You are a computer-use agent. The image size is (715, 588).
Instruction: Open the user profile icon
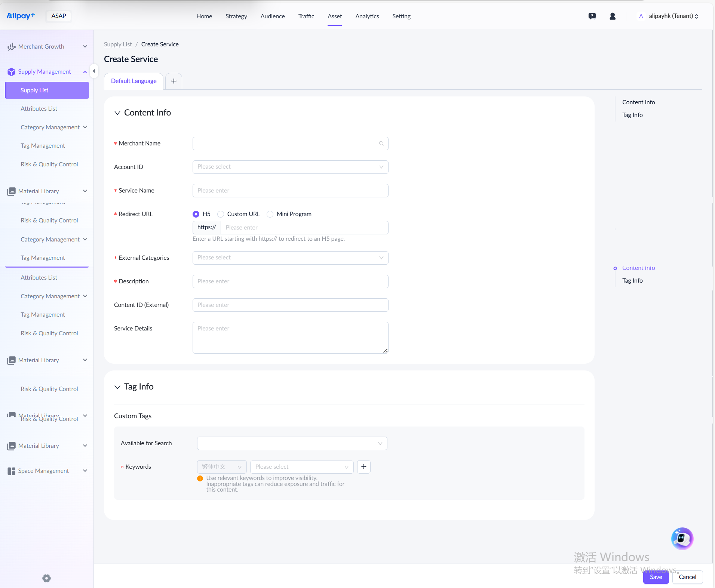coord(613,16)
